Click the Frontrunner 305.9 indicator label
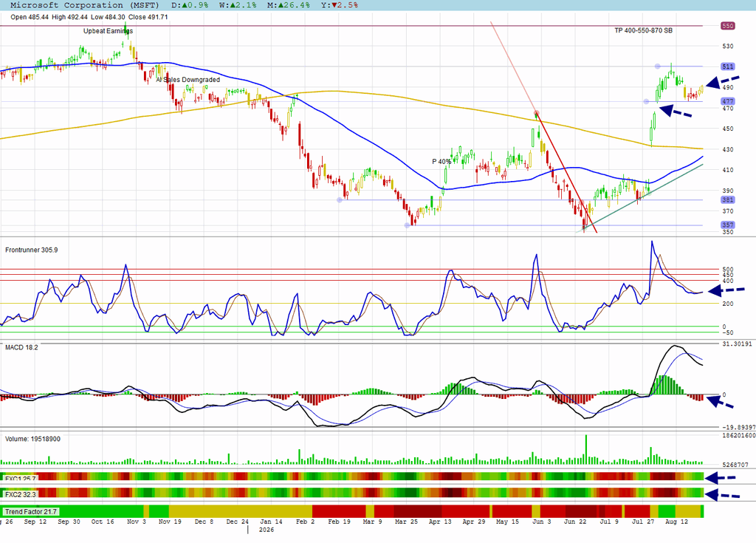 [31, 250]
